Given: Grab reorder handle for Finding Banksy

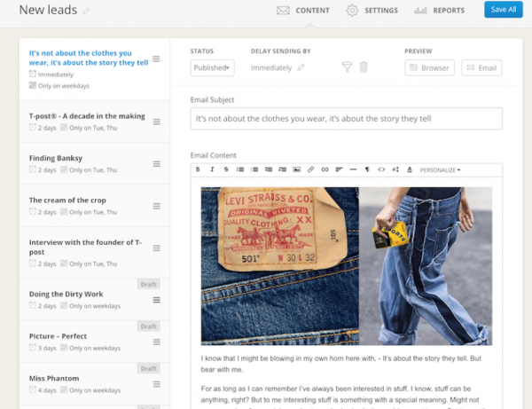Looking at the screenshot, I should (156, 164).
